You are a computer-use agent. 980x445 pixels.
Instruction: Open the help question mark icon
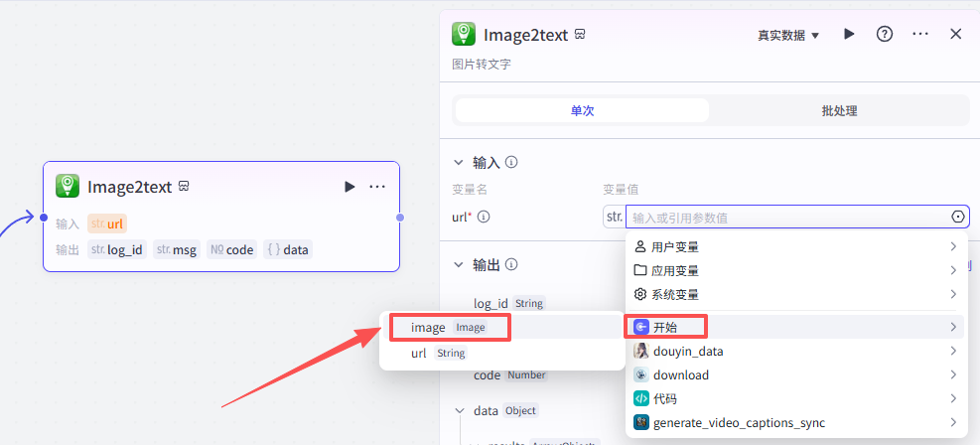click(x=885, y=34)
